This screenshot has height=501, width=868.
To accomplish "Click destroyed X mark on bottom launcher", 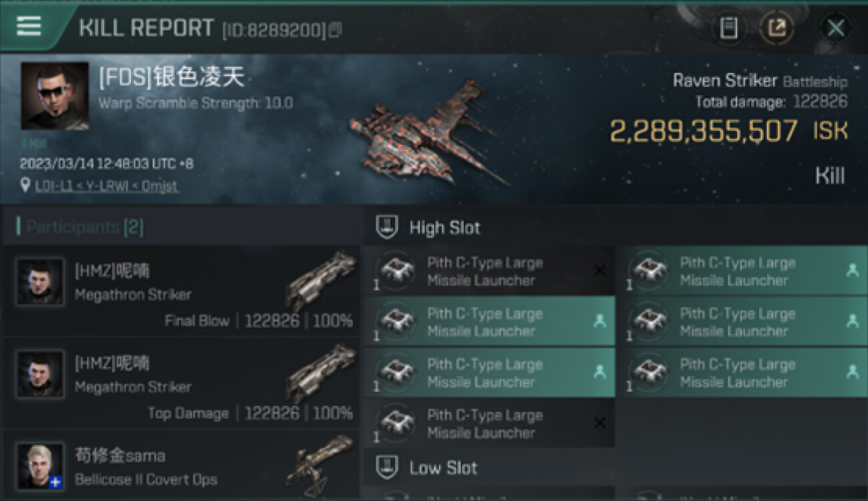I will pos(600,423).
